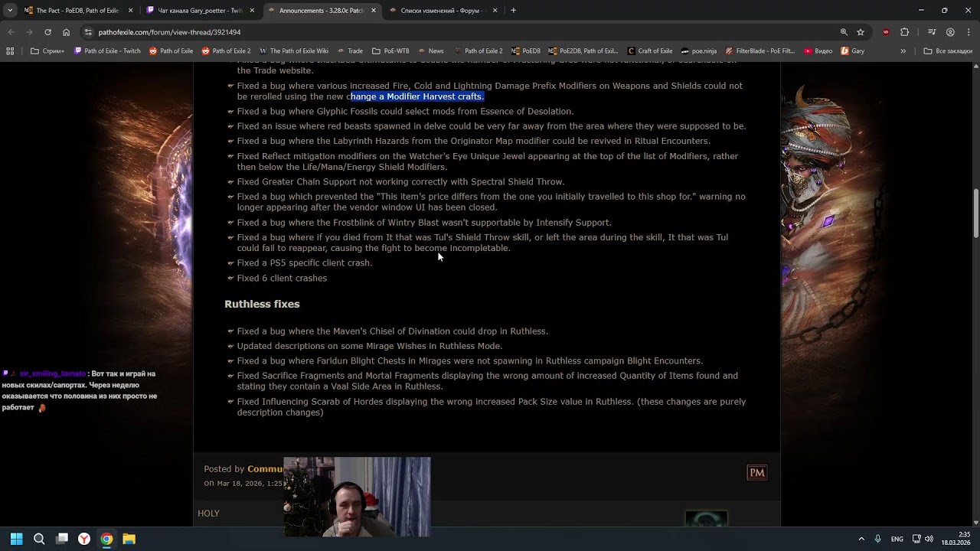
Task: Open the Chrome three-dot menu
Action: point(969,32)
